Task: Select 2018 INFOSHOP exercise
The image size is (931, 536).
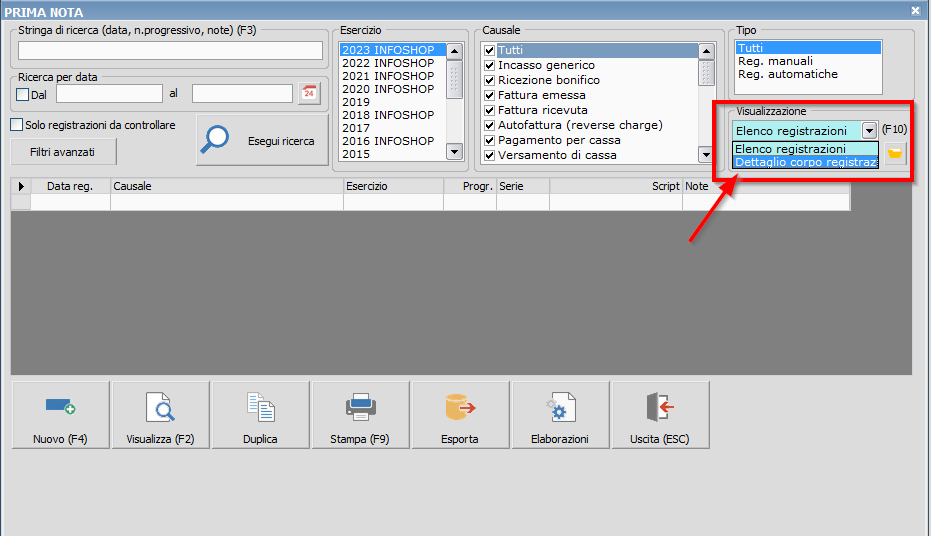Action: [393, 115]
